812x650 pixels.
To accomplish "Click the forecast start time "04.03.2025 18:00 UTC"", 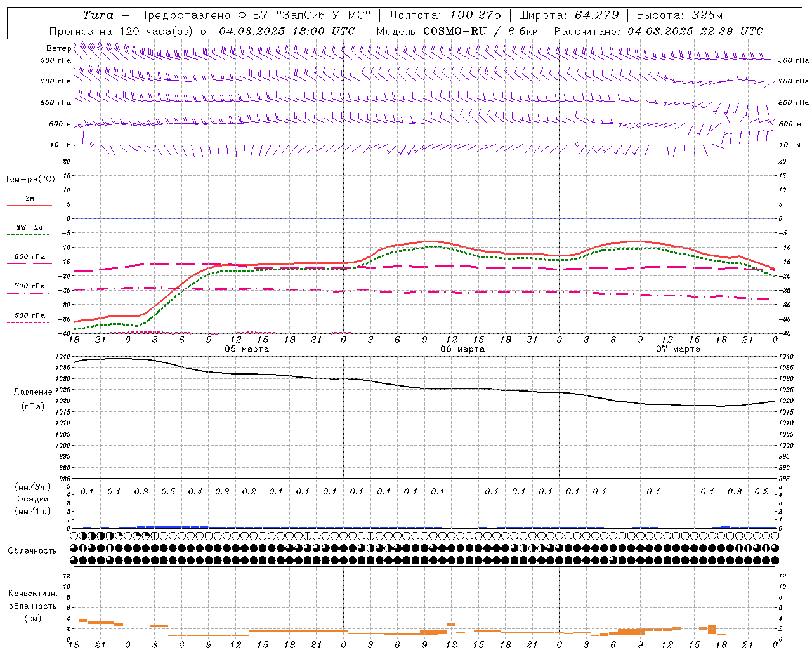I will (287, 31).
